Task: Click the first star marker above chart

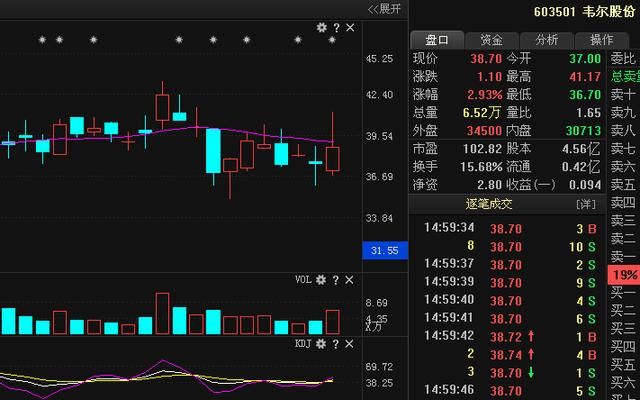Action: [x=42, y=40]
